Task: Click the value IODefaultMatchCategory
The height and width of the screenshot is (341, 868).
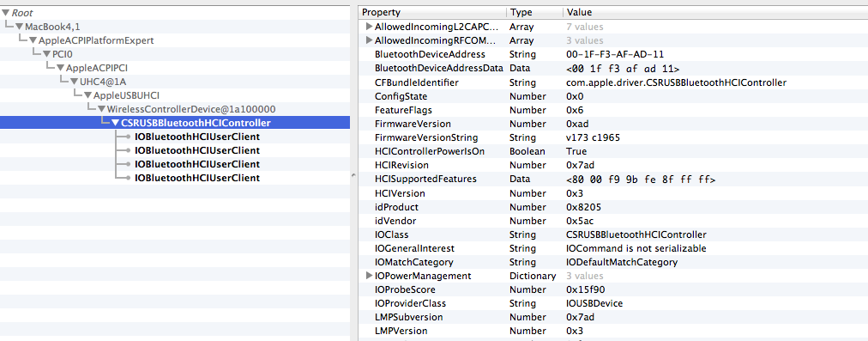Action: 622,262
